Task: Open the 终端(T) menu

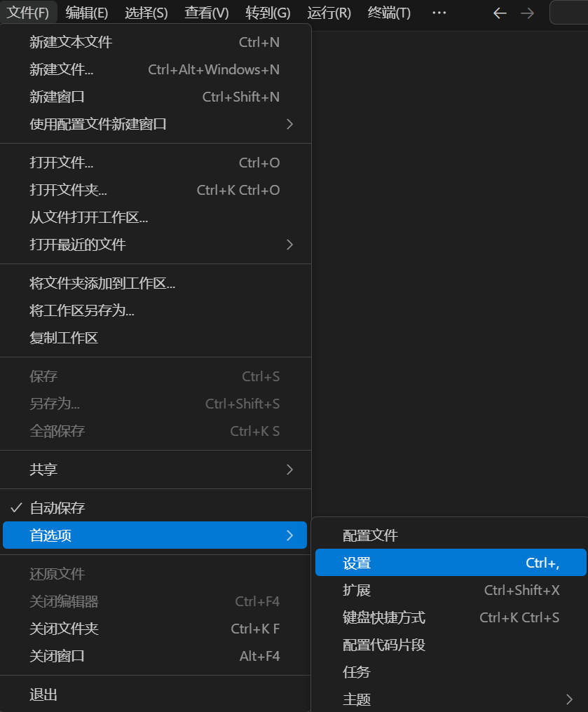Action: pos(389,13)
